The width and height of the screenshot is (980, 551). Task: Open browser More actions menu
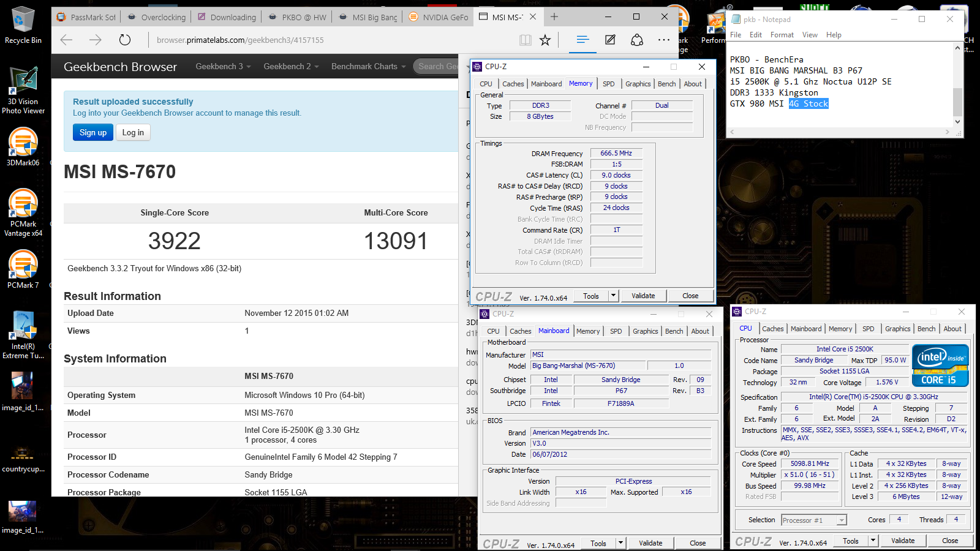[x=664, y=40]
